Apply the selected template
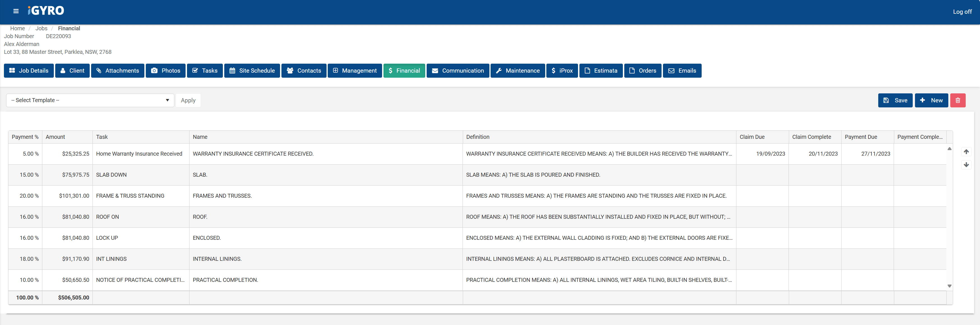 coord(188,100)
